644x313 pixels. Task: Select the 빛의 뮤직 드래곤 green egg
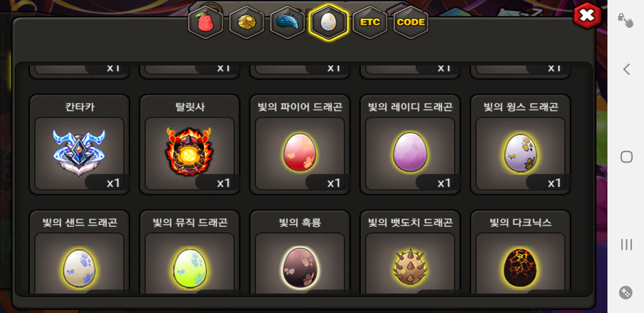(189, 252)
